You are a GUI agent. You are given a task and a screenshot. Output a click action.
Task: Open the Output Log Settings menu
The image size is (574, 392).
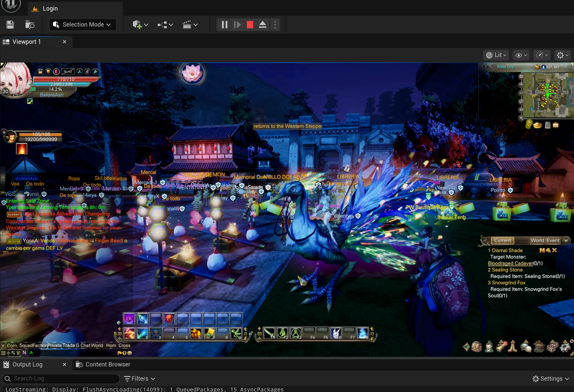click(551, 378)
